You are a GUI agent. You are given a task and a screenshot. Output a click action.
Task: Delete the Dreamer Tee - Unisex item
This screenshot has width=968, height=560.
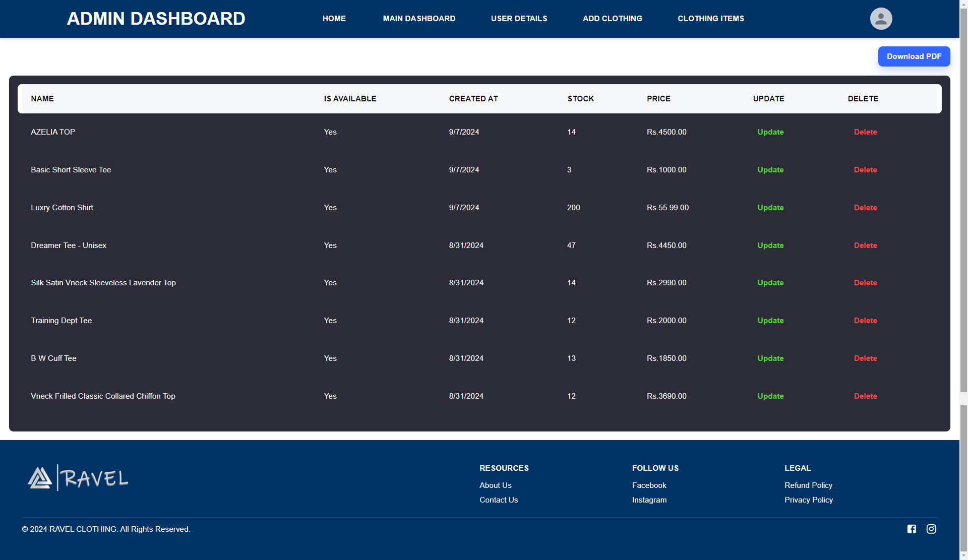point(865,245)
